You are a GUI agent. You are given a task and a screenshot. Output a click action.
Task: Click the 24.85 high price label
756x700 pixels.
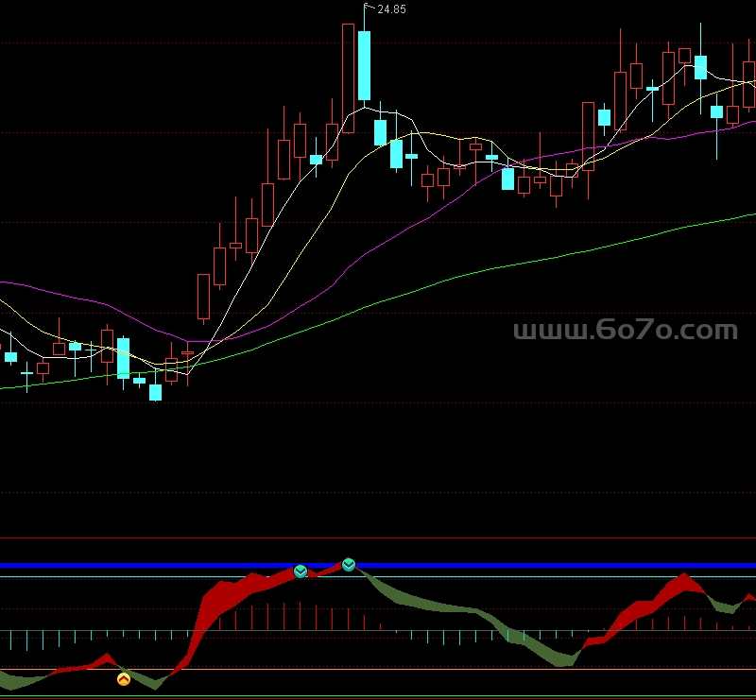point(391,9)
